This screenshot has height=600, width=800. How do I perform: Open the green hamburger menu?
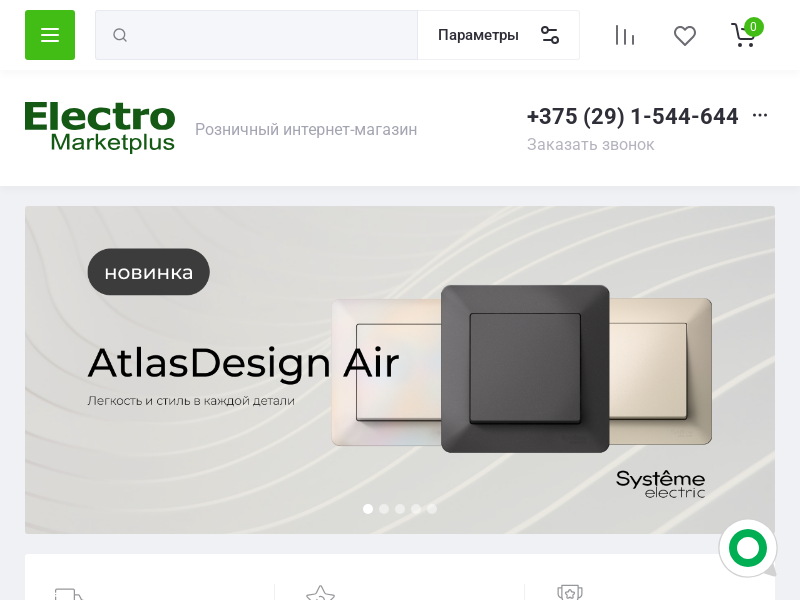point(50,35)
